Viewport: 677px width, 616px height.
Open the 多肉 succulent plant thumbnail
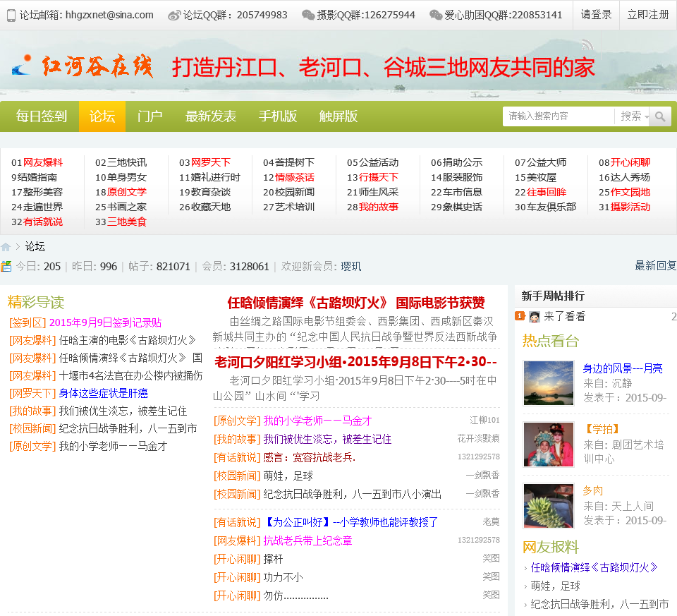coord(548,505)
